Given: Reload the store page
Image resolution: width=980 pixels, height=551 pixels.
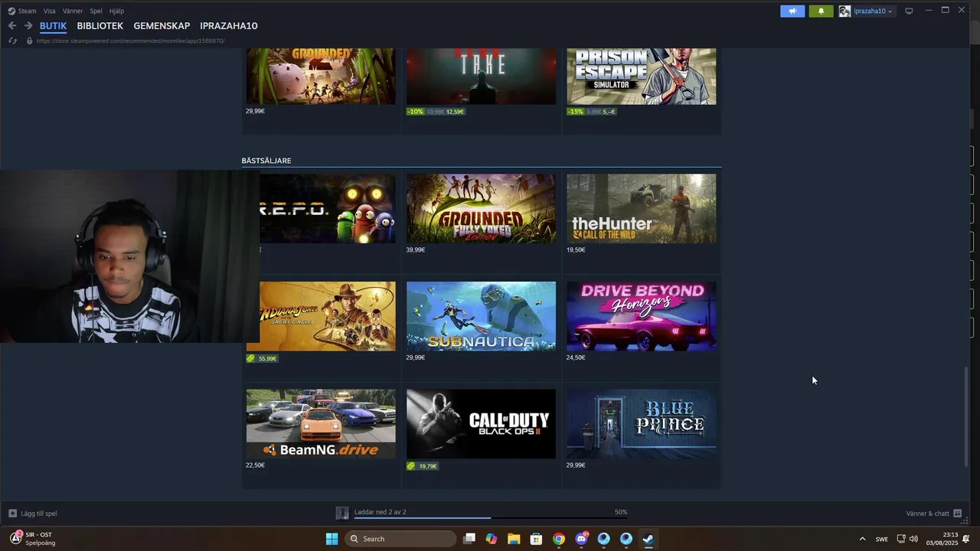Looking at the screenshot, I should click(13, 41).
